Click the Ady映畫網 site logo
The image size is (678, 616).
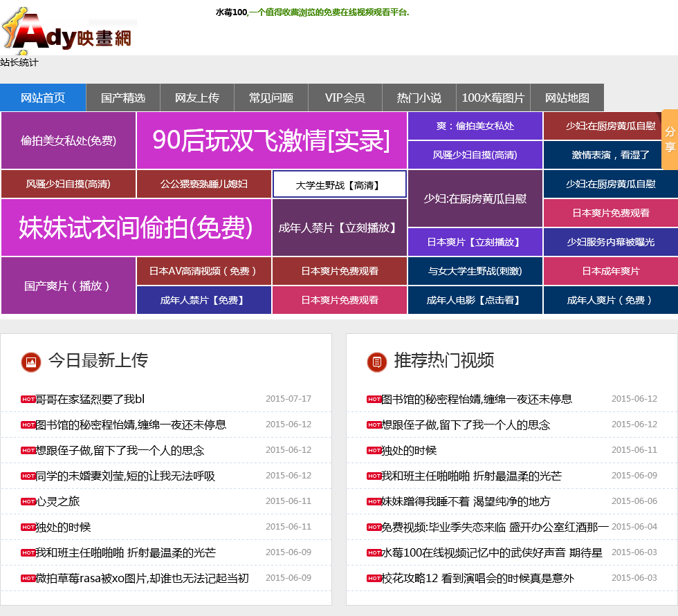pyautogui.click(x=66, y=31)
